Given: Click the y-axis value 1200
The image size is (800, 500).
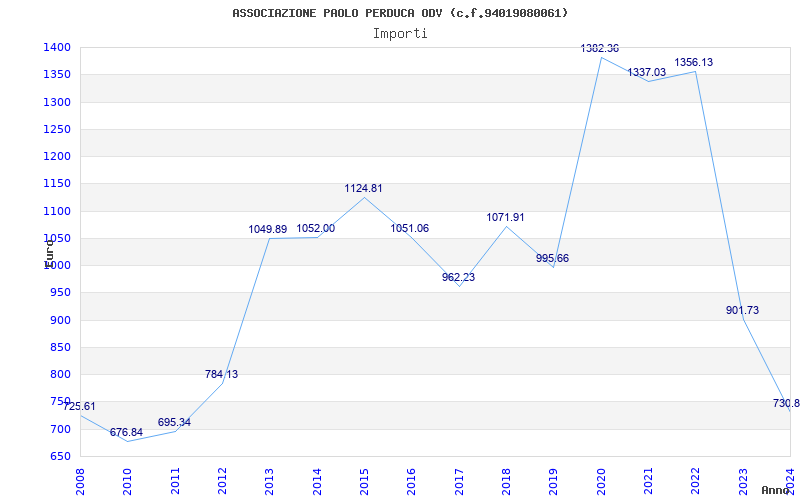Looking at the screenshot, I should click(57, 157).
